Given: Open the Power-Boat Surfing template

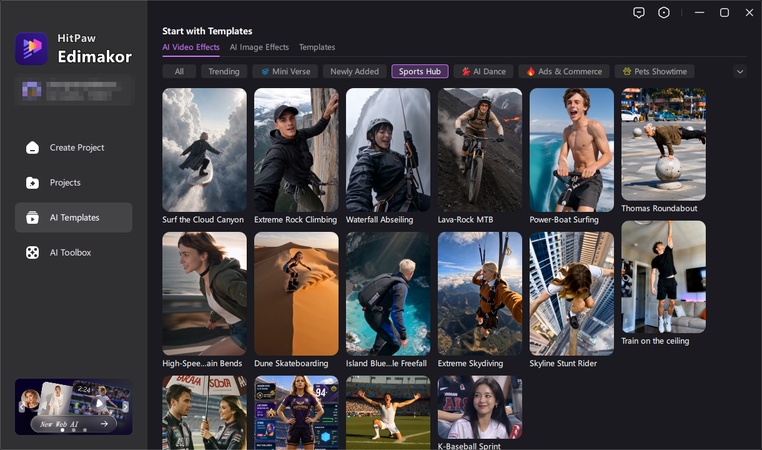Looking at the screenshot, I should (x=572, y=150).
